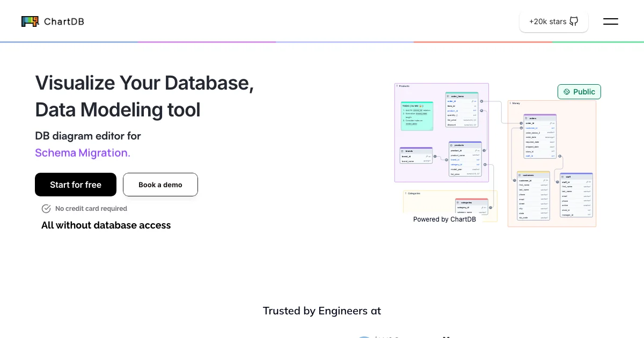Open the GitHub stars link icon
644x338 pixels.
(574, 21)
